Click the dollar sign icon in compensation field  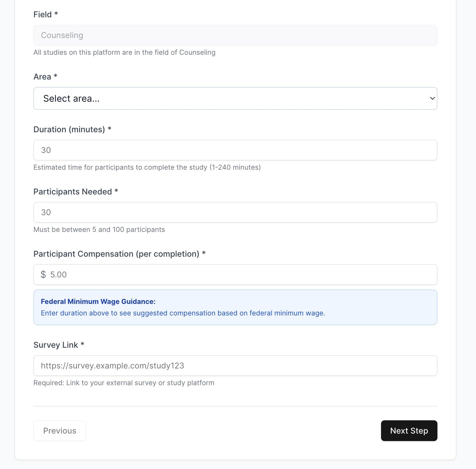click(x=43, y=275)
